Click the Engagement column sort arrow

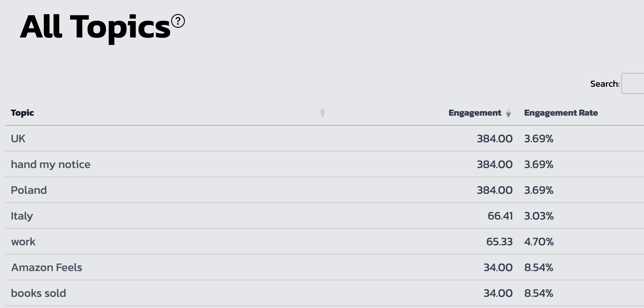pos(508,112)
